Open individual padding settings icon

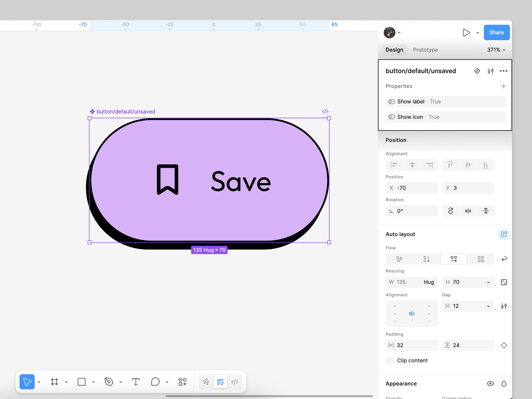point(504,345)
